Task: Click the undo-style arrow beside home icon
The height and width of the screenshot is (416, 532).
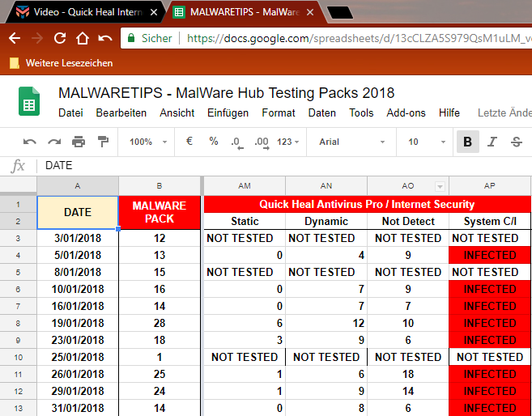Action: [x=105, y=38]
